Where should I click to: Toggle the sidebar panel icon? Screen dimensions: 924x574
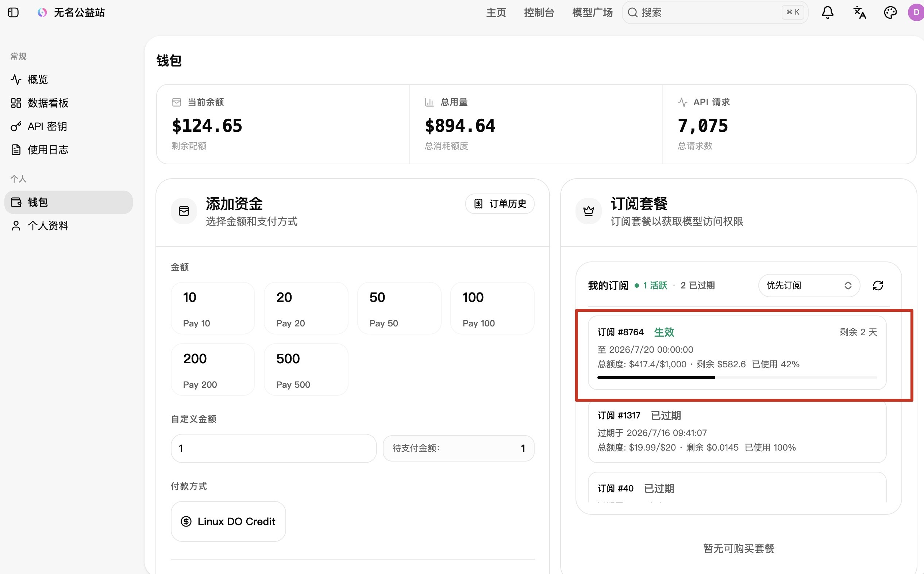[x=13, y=12]
